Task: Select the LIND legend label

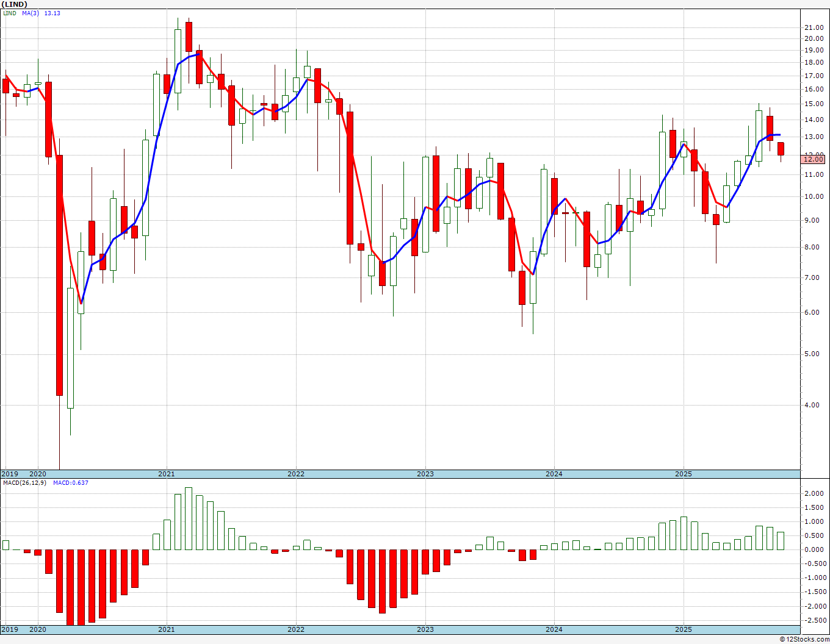Action: (x=9, y=13)
